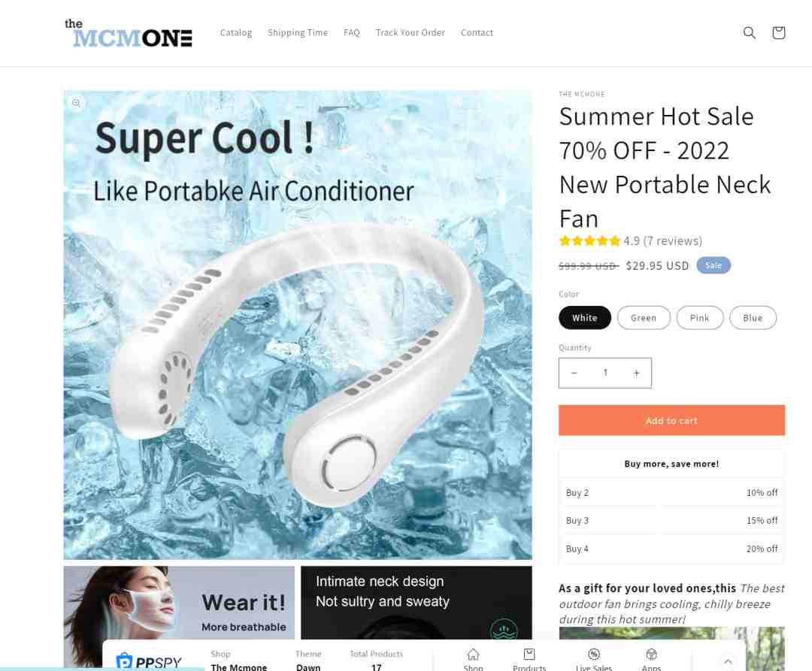Open the 7 reviews rating link
Image resolution: width=812 pixels, height=671 pixels.
[x=673, y=241]
